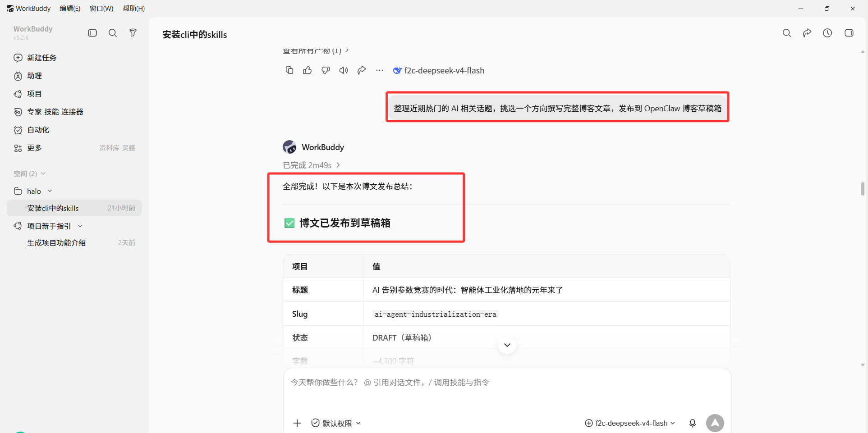The width and height of the screenshot is (868, 433).
Task: Click the microphone voice input icon
Action: (693, 423)
